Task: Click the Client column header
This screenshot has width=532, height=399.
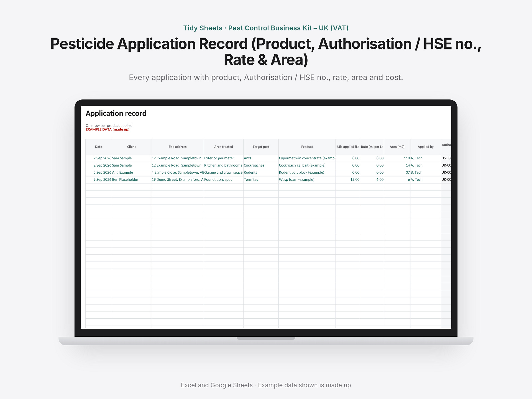Action: (x=131, y=147)
